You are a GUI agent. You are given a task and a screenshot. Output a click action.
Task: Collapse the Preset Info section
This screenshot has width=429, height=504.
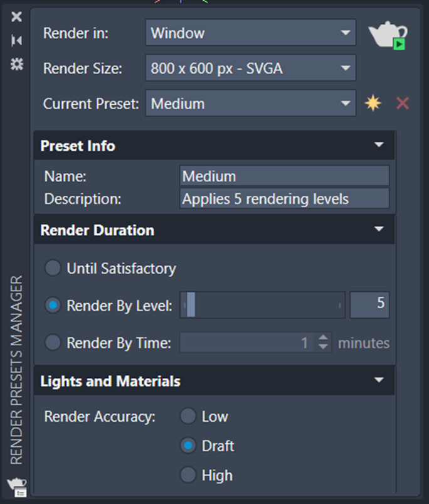tap(379, 145)
